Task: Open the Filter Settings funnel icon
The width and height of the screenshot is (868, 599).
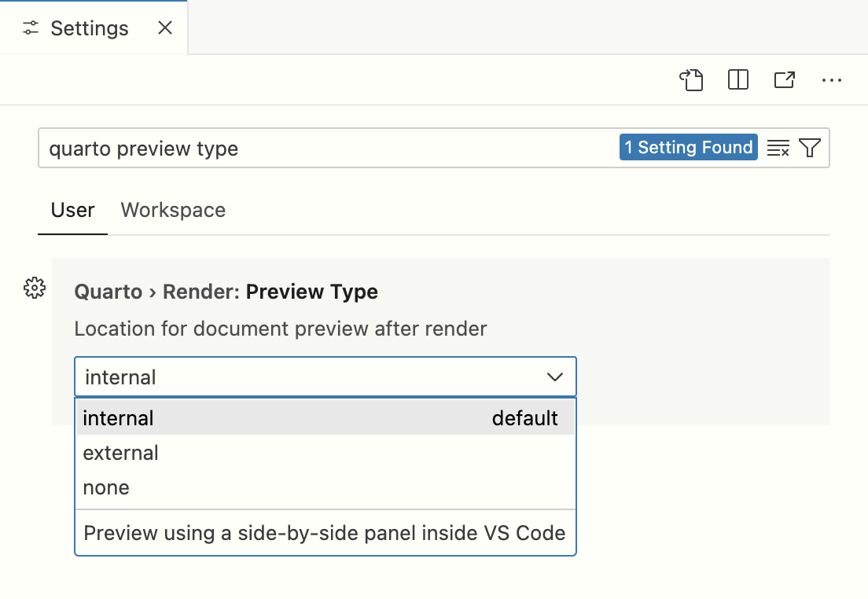Action: point(808,147)
